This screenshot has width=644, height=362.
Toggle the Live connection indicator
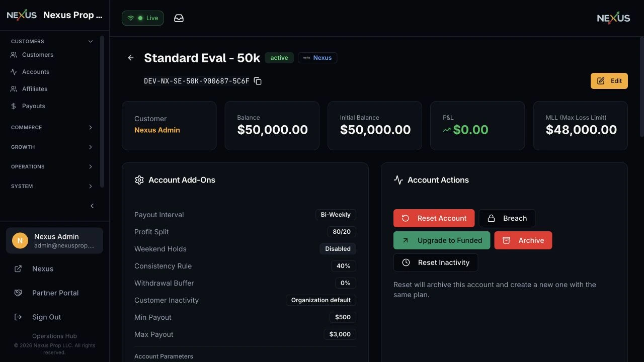click(x=142, y=18)
